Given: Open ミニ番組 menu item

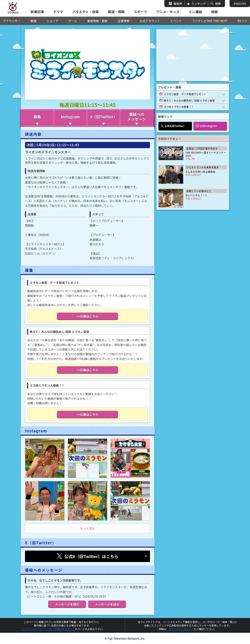Looking at the screenshot, I should click(x=195, y=12).
